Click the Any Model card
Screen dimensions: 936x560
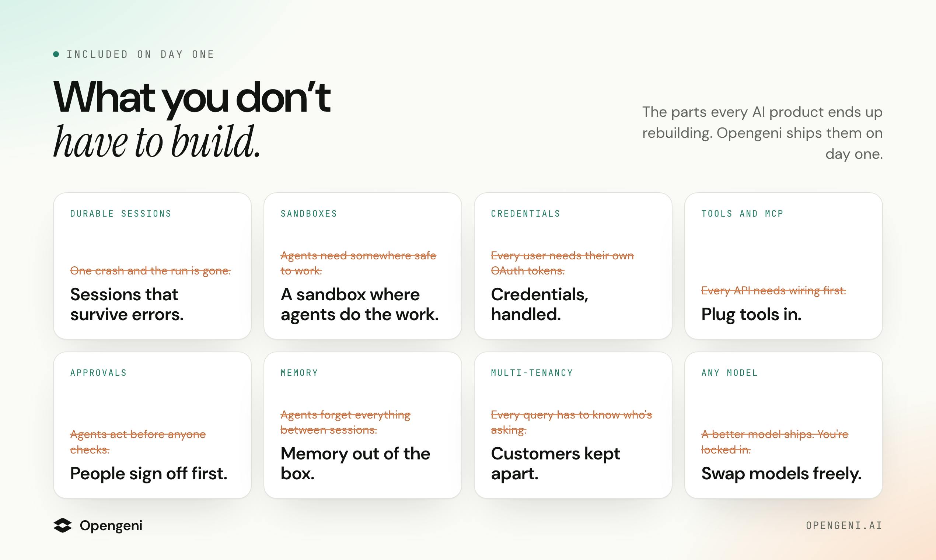point(783,425)
